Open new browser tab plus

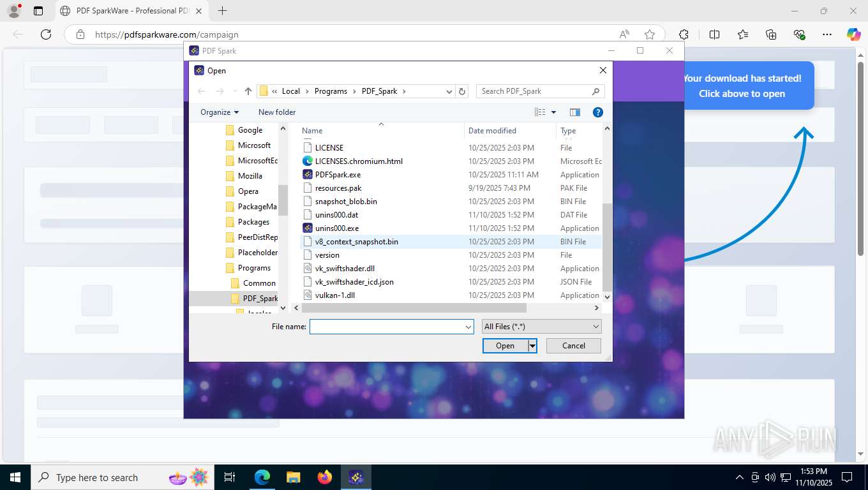click(222, 11)
